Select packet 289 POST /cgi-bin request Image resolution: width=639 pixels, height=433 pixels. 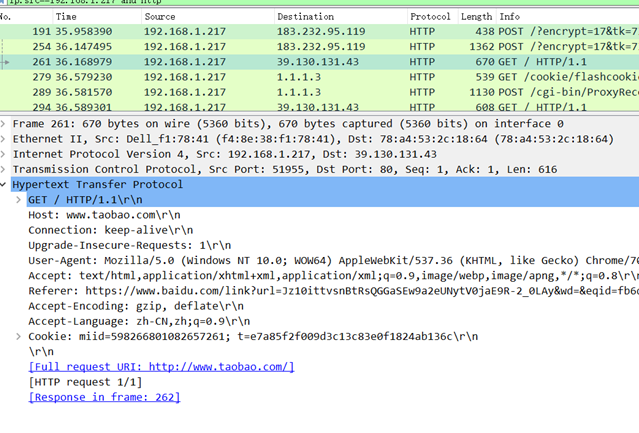coord(320,92)
